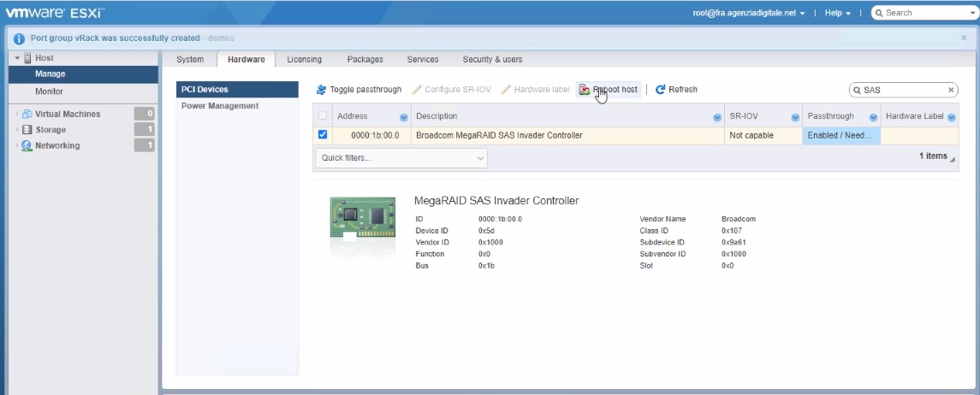Toggle the select-all checkbox in table header

point(323,116)
